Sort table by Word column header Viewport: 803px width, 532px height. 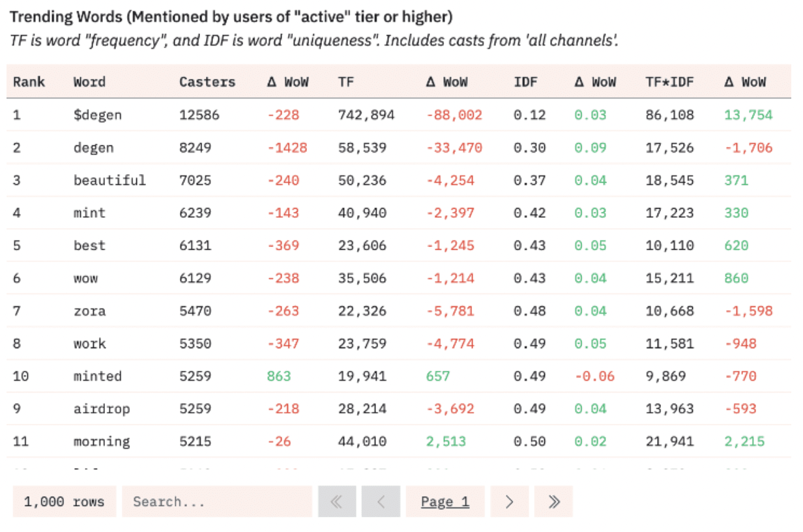(89, 82)
